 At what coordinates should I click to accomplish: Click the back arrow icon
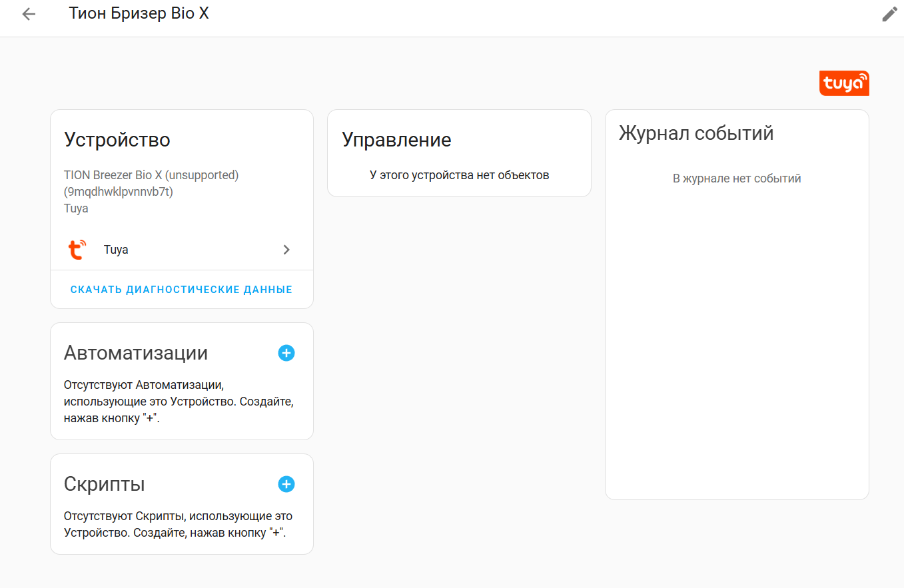pos(29,14)
